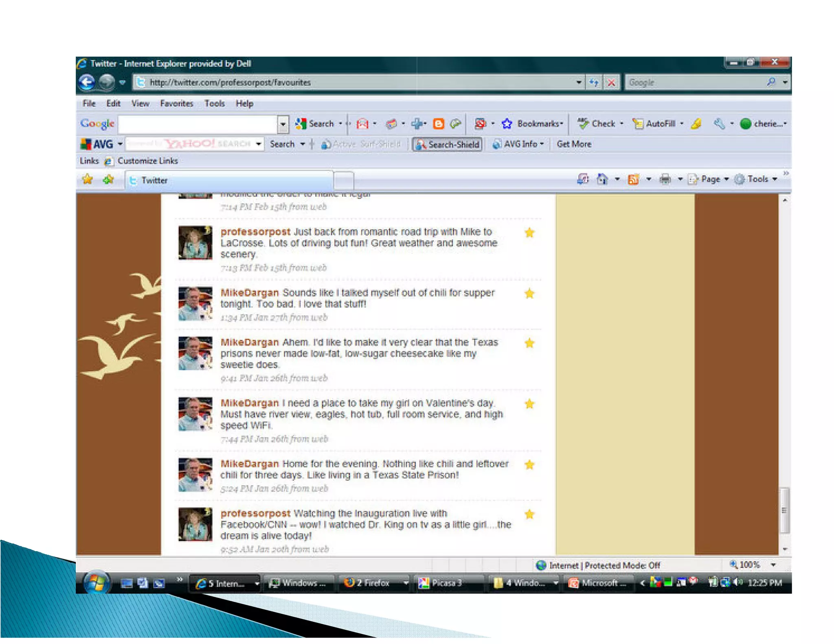Click the Blogger orange B icon
This screenshot has height=644, width=834.
(439, 124)
